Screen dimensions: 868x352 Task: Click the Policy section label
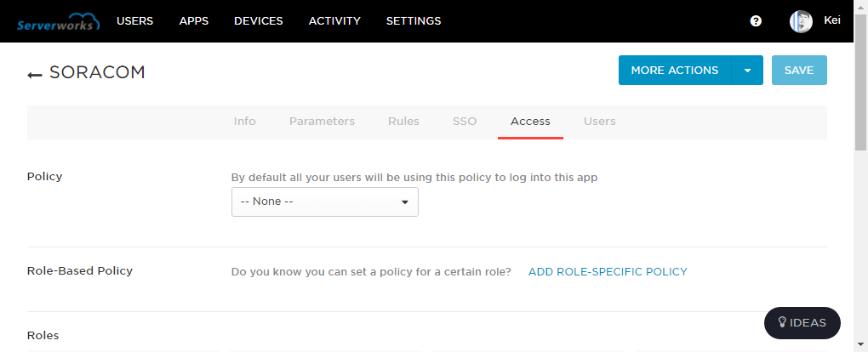[x=44, y=177]
